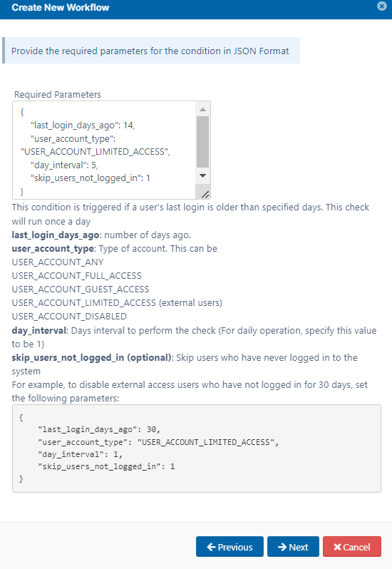This screenshot has width=392, height=569.
Task: Click the day_interval line in parameters box
Action: (x=65, y=165)
